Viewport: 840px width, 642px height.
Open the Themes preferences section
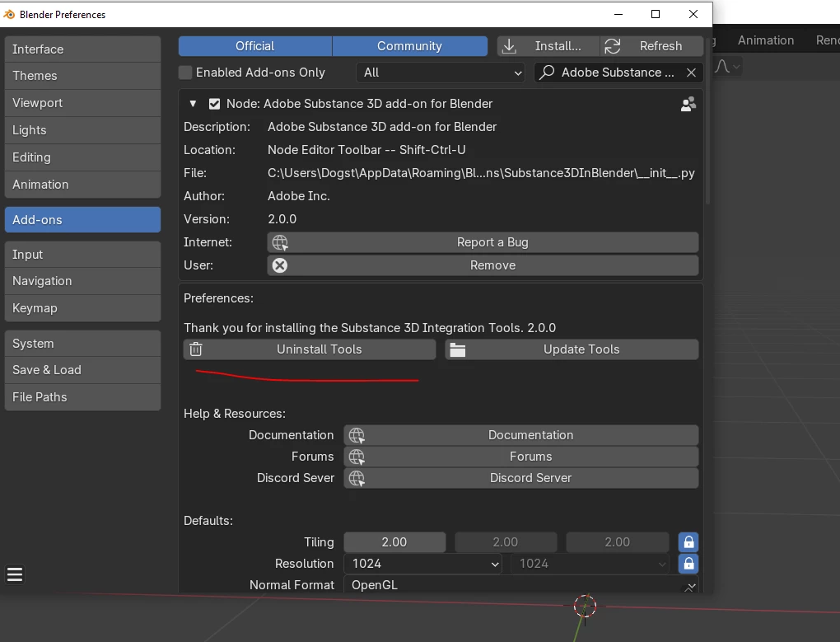tap(82, 76)
